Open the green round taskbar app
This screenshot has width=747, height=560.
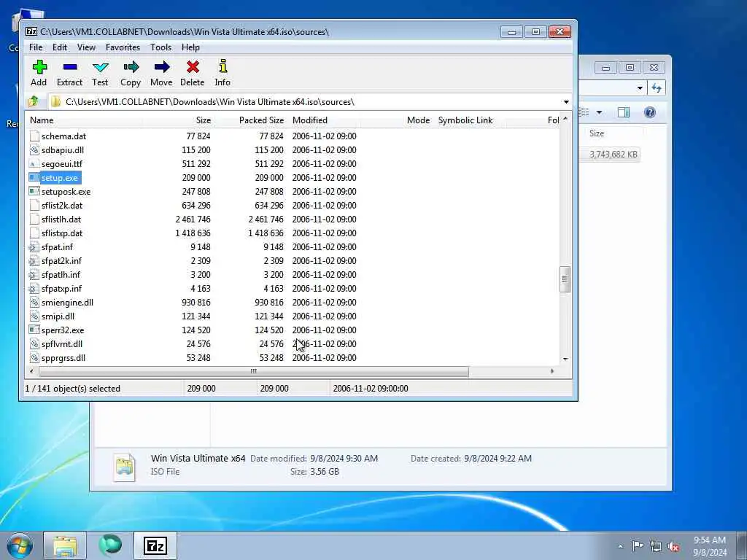click(110, 545)
